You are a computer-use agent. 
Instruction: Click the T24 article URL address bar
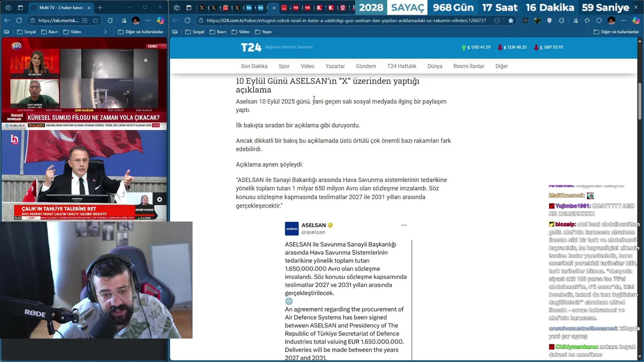(346, 21)
